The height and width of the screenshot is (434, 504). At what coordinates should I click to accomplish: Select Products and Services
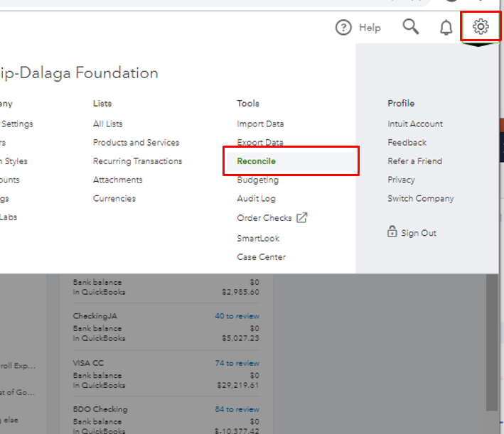pos(136,142)
